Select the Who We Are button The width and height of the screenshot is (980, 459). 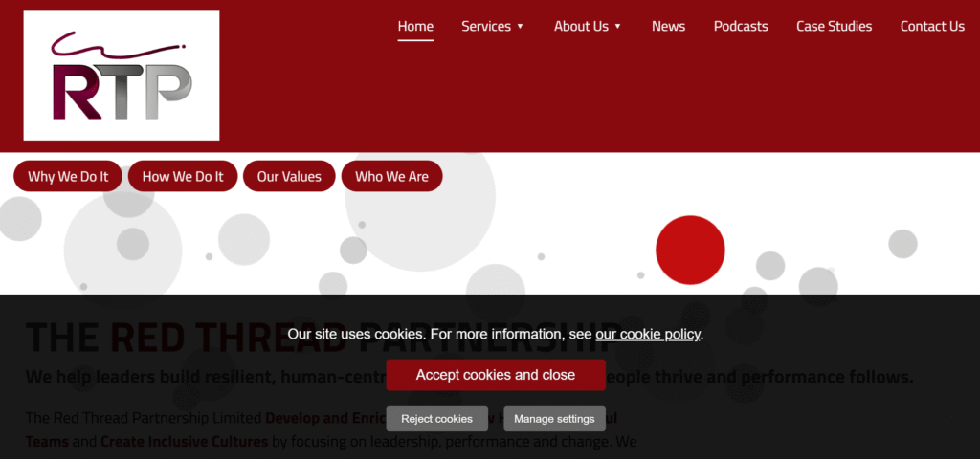pos(391,176)
